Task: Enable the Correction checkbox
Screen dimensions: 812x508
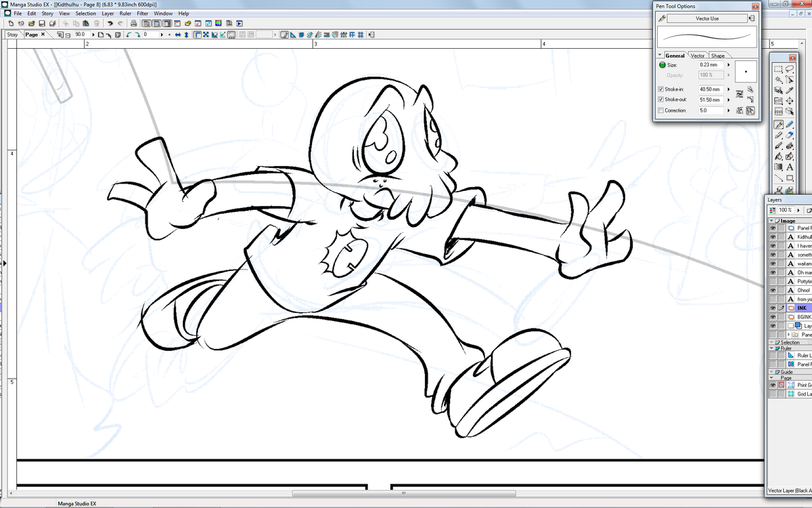Action: click(x=661, y=110)
